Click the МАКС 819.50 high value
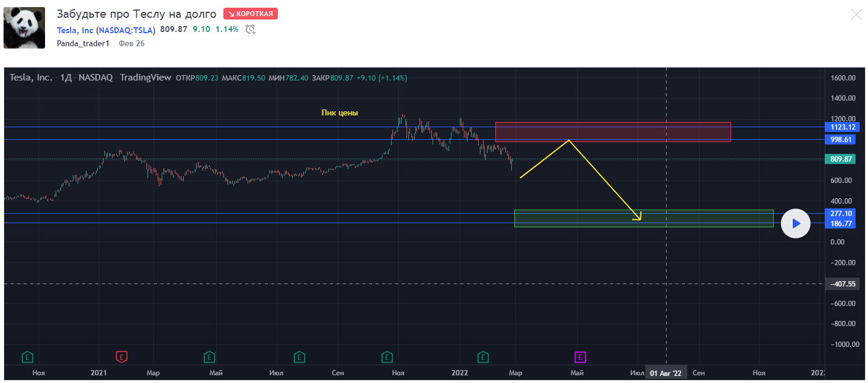This screenshot has width=868, height=383. coord(244,78)
